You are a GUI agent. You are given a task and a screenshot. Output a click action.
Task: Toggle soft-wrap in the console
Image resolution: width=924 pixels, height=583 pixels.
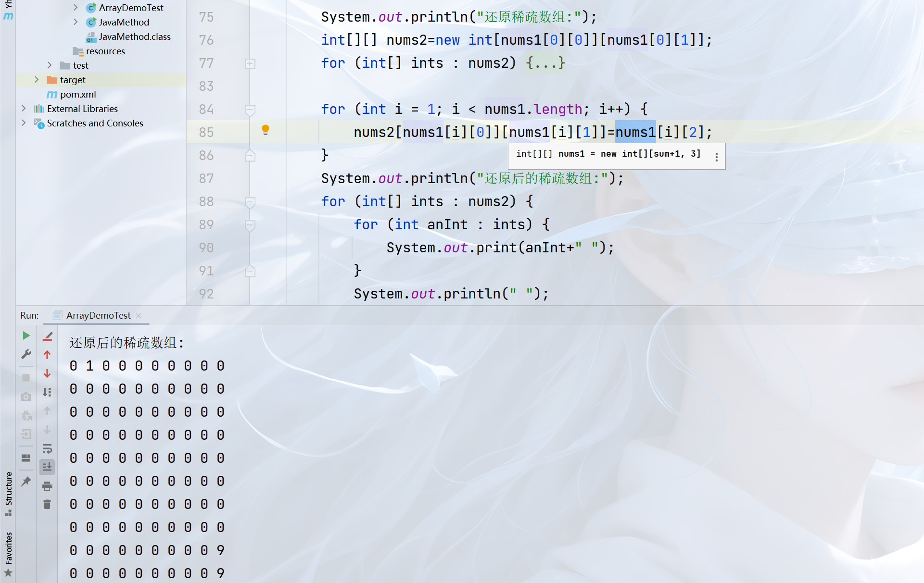(x=47, y=449)
